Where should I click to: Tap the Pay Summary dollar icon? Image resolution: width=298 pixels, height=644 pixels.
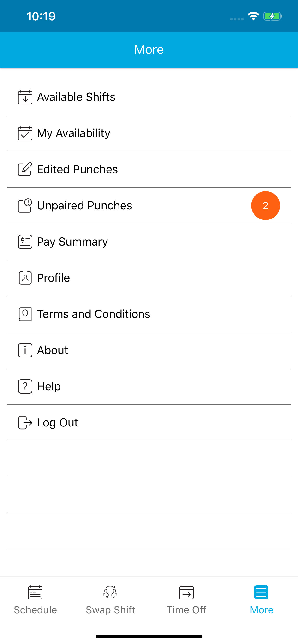click(25, 242)
